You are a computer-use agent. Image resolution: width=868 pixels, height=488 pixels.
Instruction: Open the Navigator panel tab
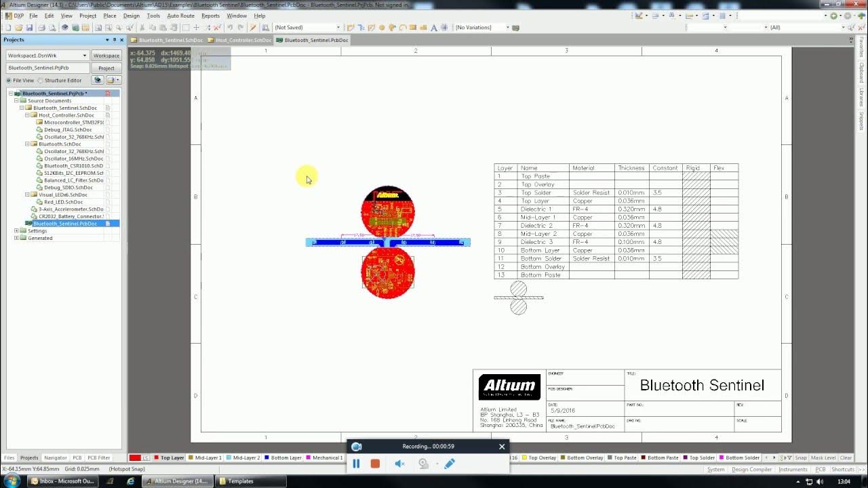pyautogui.click(x=56, y=458)
